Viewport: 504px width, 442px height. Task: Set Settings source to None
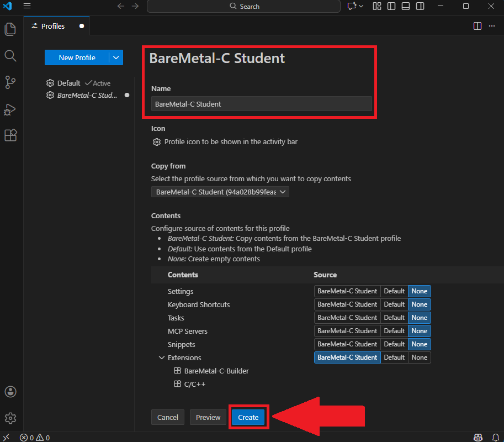point(419,291)
